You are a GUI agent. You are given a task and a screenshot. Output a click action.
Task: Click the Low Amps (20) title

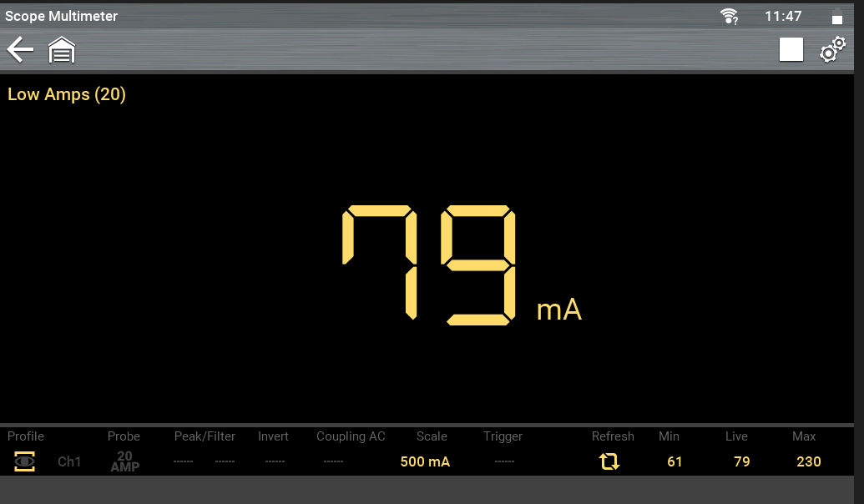67,94
